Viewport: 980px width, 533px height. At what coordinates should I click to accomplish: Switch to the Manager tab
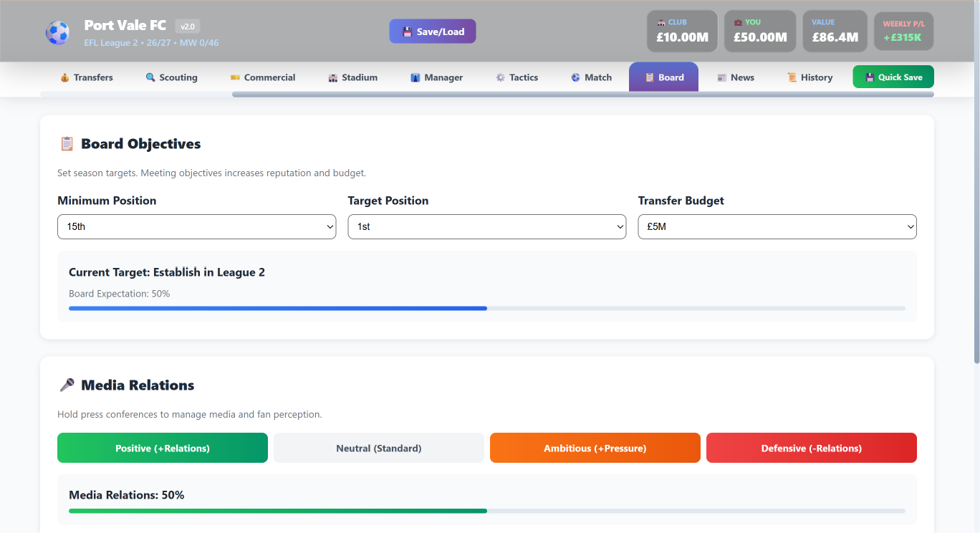coord(436,77)
